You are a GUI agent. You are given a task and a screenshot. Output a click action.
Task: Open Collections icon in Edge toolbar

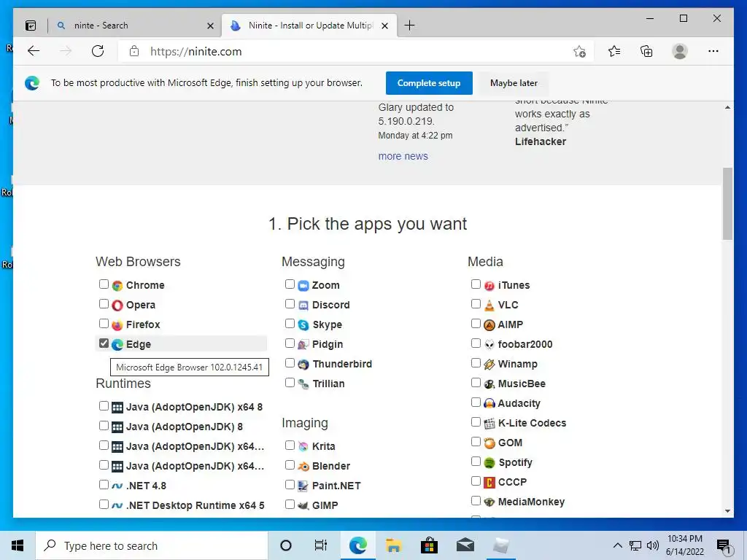click(646, 51)
